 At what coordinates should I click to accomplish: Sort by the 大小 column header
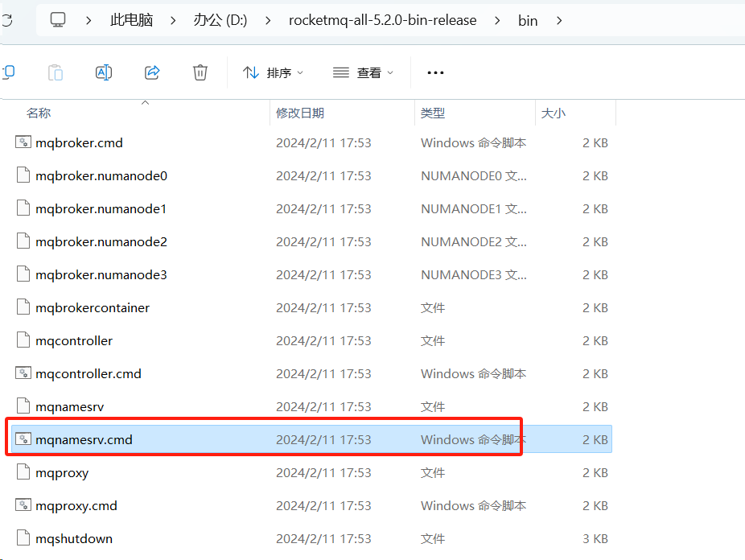[554, 113]
